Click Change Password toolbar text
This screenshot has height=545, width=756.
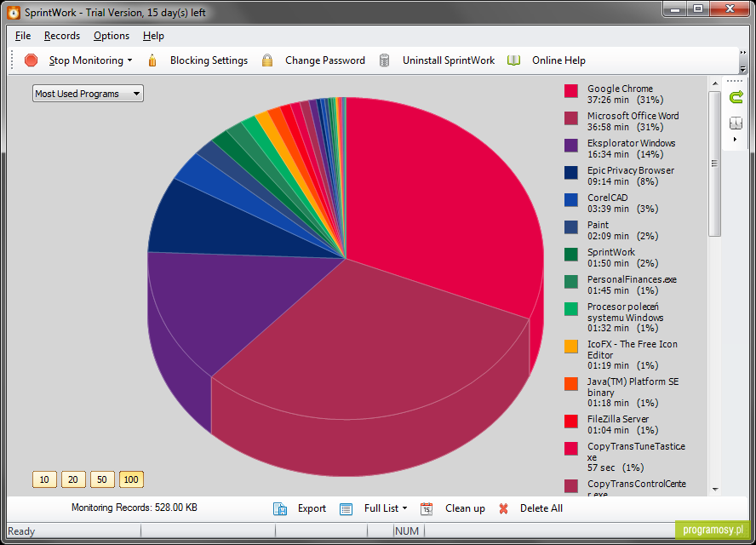[x=325, y=60]
